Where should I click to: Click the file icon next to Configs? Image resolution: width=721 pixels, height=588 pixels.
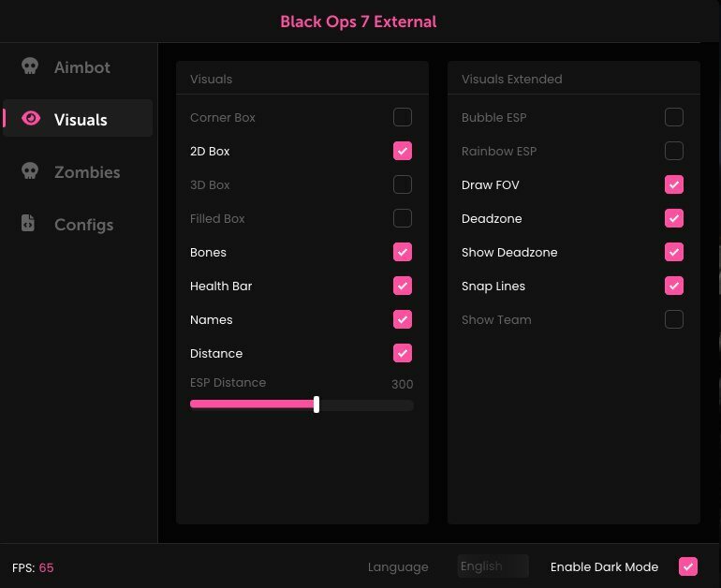[x=29, y=224]
